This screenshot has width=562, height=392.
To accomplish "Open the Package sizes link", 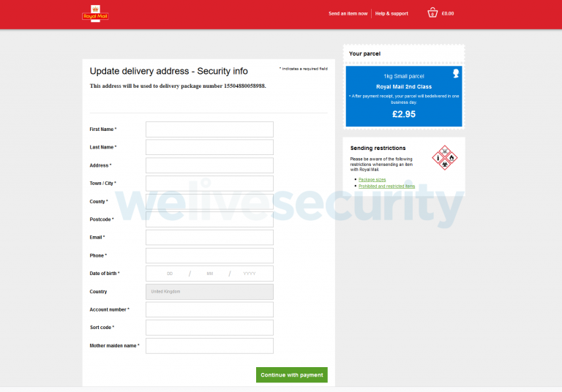I will click(x=372, y=179).
